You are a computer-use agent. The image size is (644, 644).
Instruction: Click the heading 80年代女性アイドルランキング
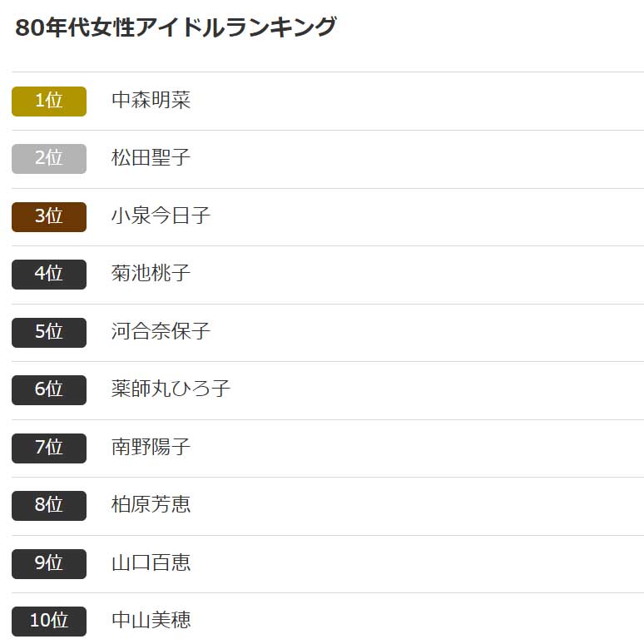tap(176, 27)
